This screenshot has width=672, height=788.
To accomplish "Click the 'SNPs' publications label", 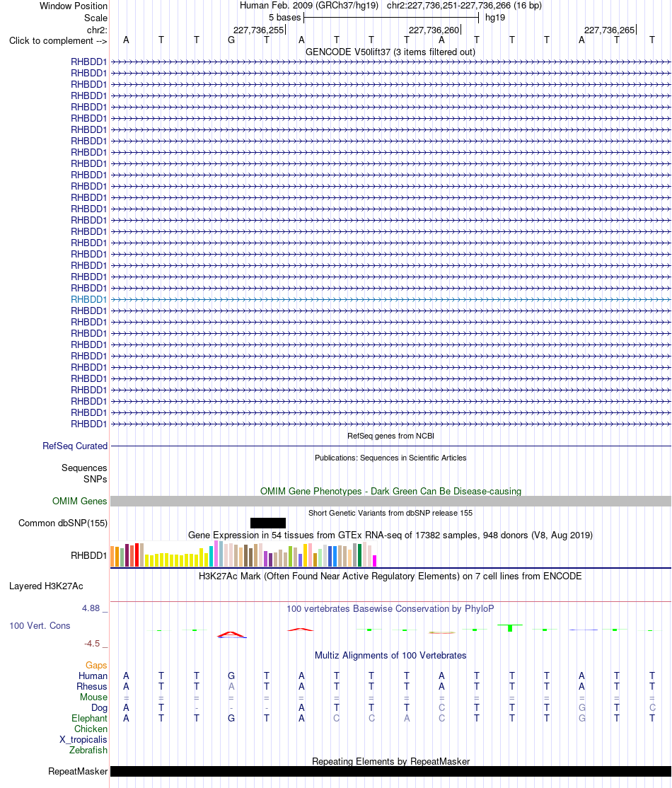I will click(95, 479).
